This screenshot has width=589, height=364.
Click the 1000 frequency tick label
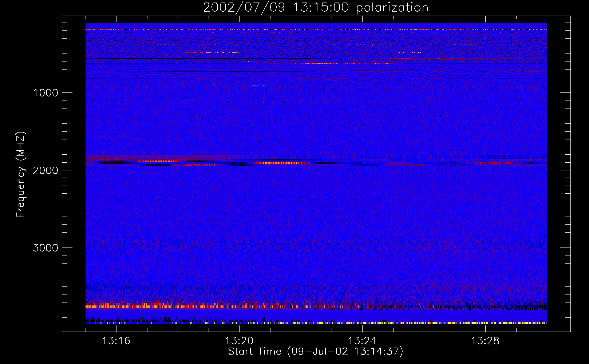click(46, 93)
